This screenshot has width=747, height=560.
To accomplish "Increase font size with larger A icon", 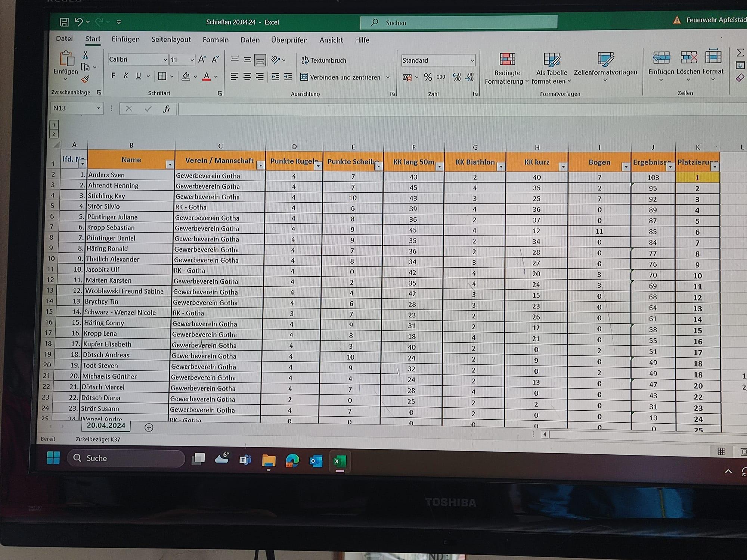I will coord(202,59).
